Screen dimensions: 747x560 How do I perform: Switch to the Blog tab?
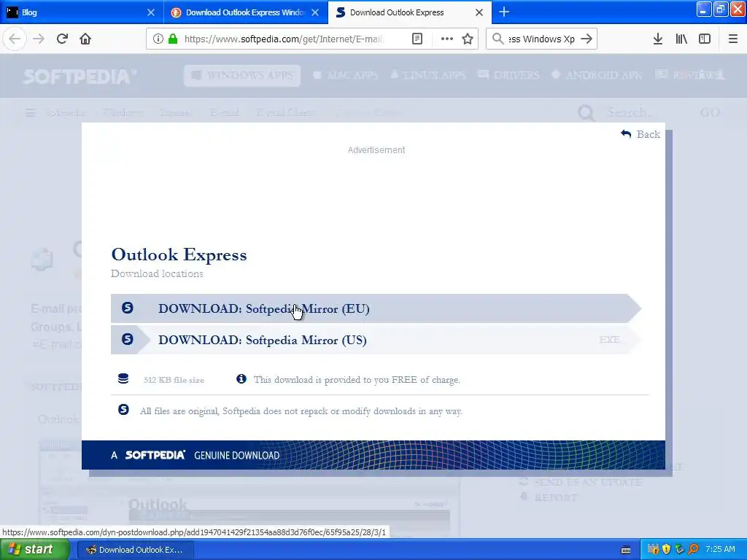tap(82, 12)
